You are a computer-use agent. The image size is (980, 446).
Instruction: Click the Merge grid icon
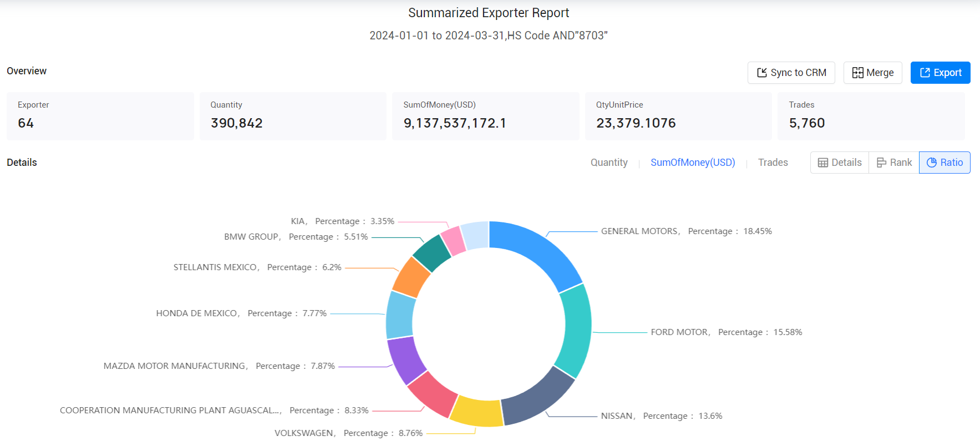point(857,73)
